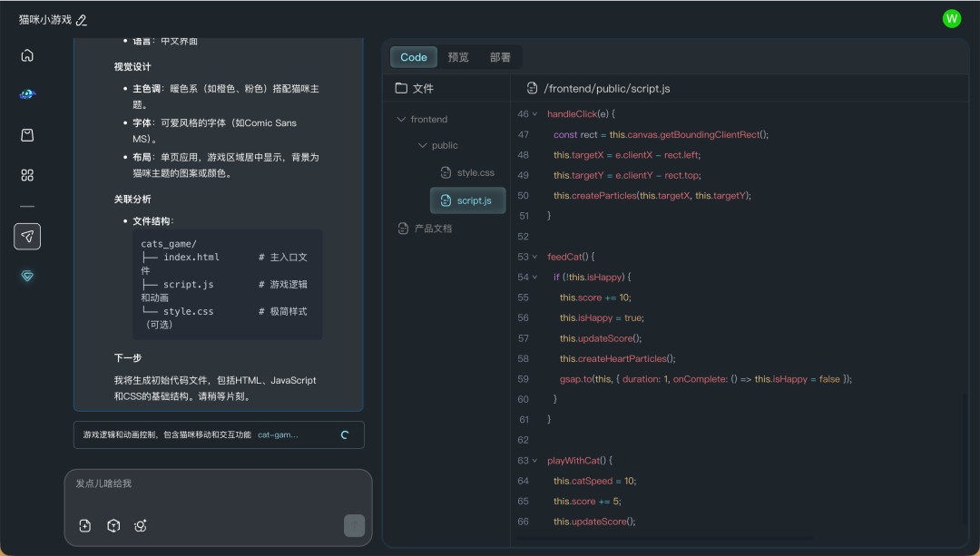Open the planet icon in left sidebar
980x556 pixels.
coord(27,94)
